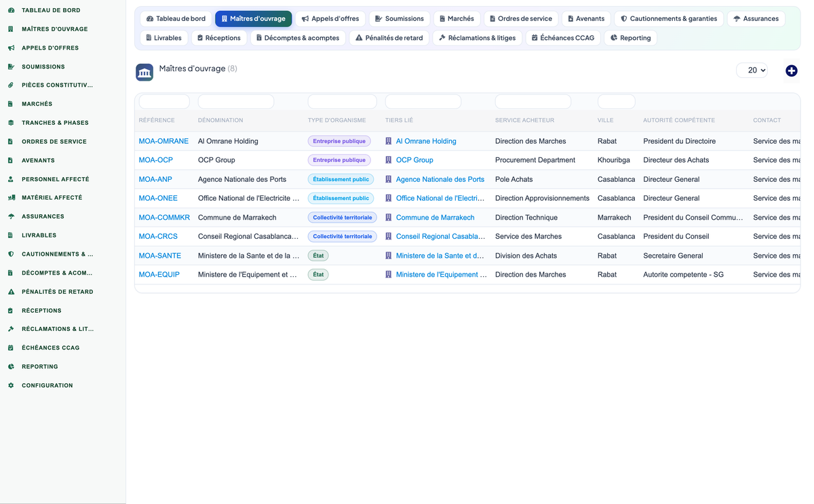Switch to the Tableau de bord top tab

[176, 19]
